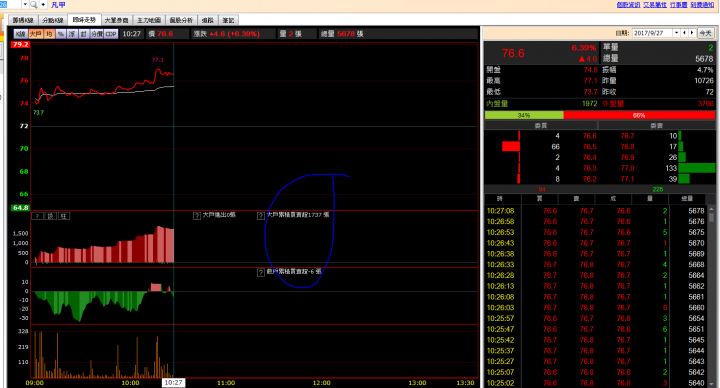Click the bid price 76.2 with volume 8
Screen dimensions: 720x388
[590, 179]
